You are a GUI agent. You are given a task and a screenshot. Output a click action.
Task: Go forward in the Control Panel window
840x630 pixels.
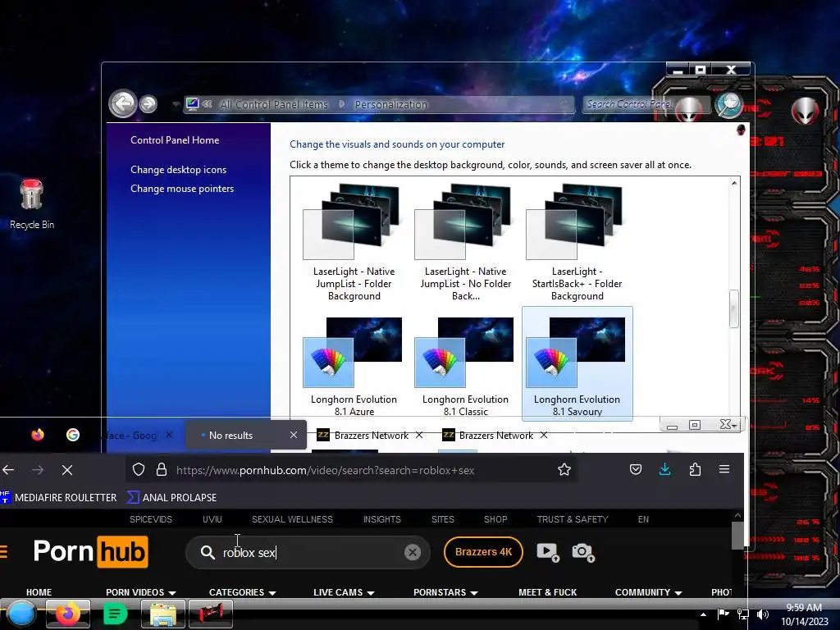(148, 103)
